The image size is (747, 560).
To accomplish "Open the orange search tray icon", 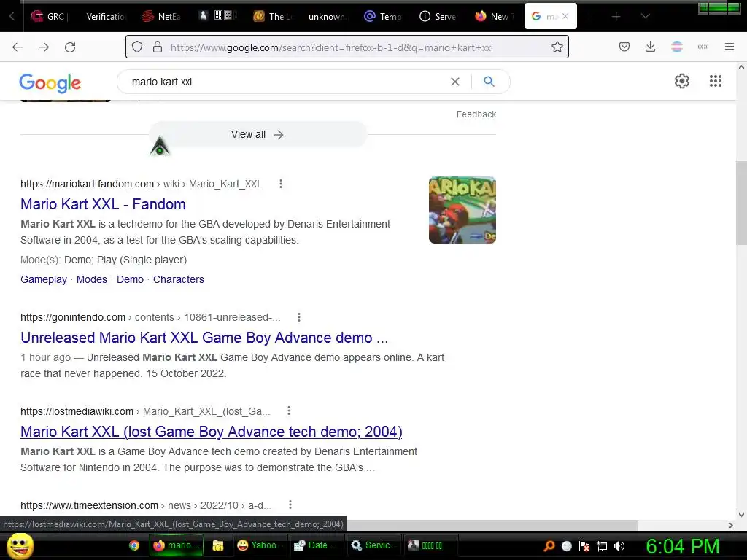I will click(x=549, y=546).
